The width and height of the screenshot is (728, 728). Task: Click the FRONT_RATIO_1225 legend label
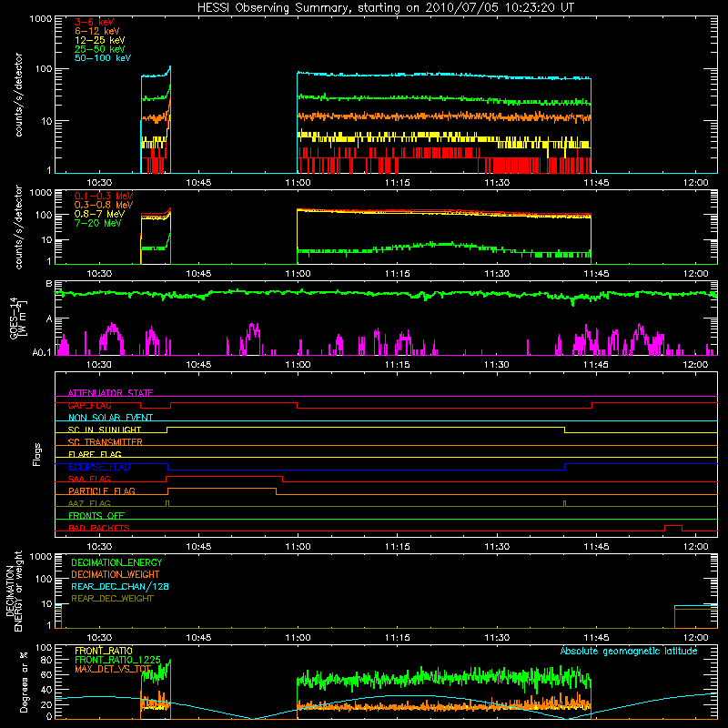click(x=117, y=660)
